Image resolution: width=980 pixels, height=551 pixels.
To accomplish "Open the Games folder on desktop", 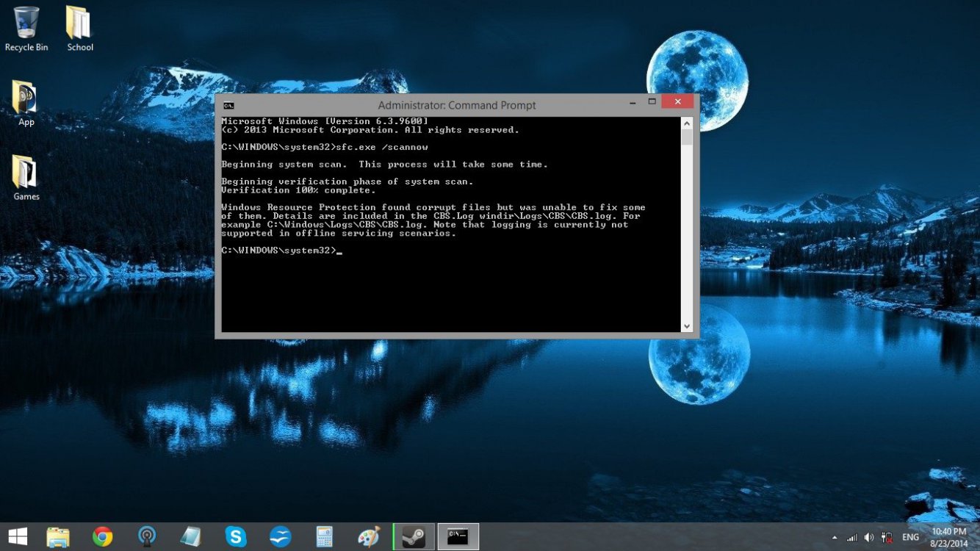I will (x=26, y=177).
